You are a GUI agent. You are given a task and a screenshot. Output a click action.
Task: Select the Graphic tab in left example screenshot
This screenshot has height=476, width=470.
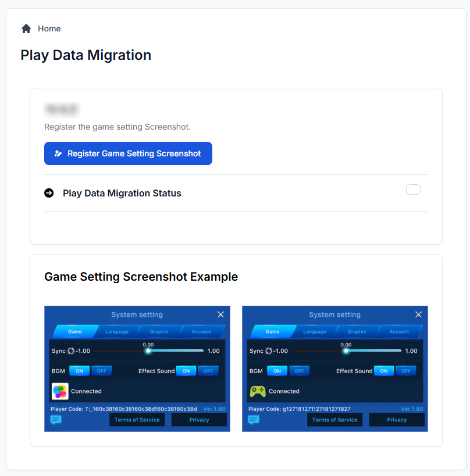pyautogui.click(x=159, y=331)
